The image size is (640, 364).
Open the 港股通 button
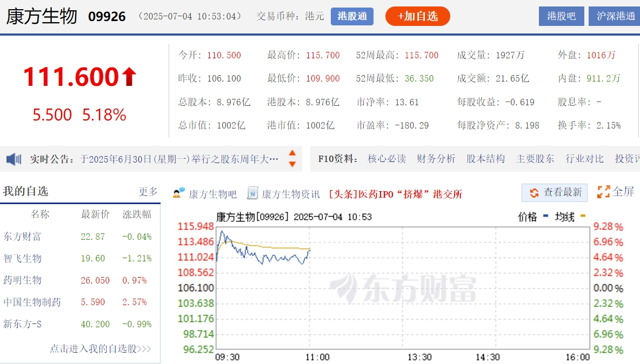352,16
